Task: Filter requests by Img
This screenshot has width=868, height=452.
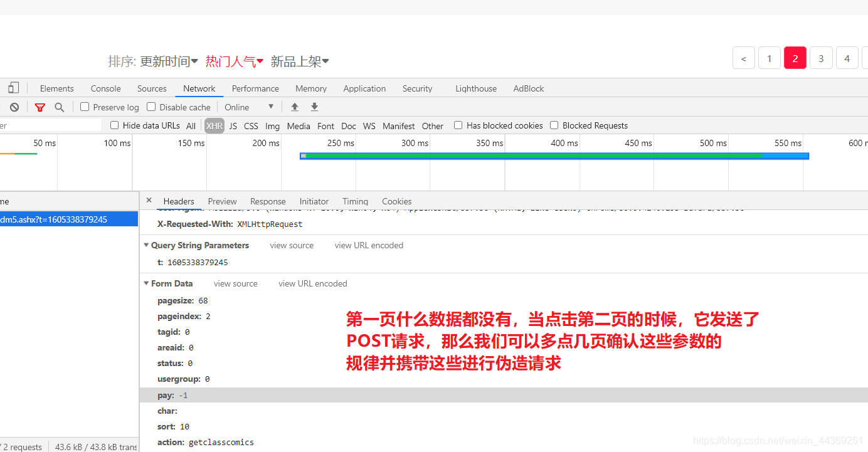Action: (272, 126)
